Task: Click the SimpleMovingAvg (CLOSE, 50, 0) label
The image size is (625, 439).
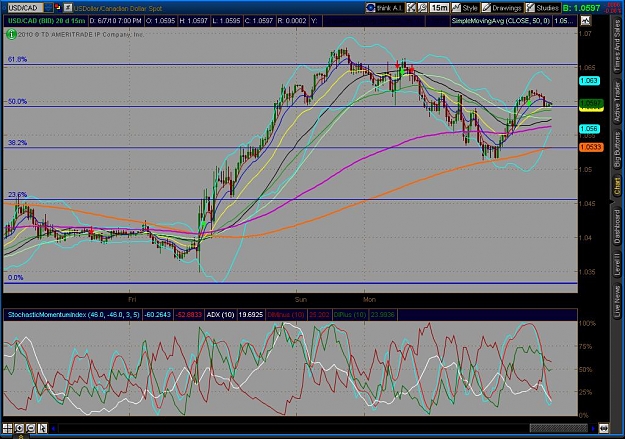Action: (x=501, y=21)
